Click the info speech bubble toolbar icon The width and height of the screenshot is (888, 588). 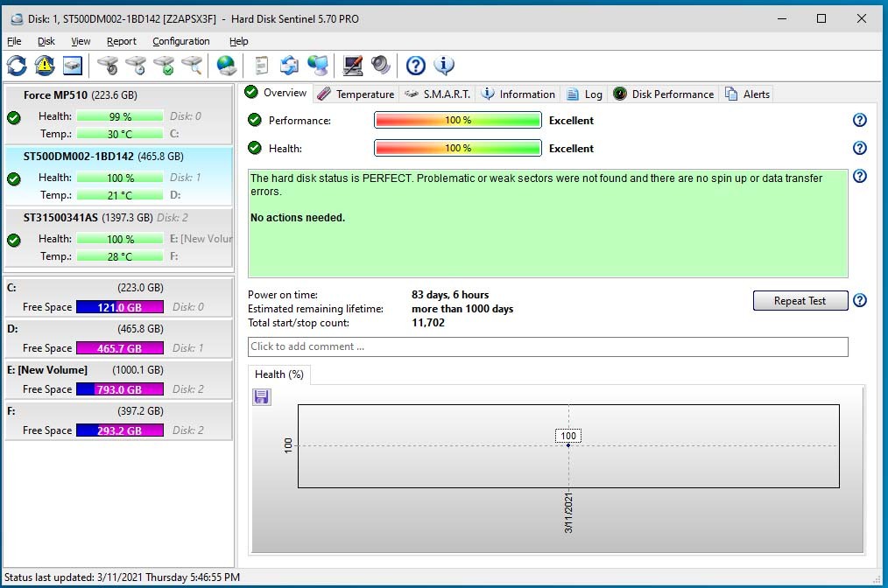444,66
